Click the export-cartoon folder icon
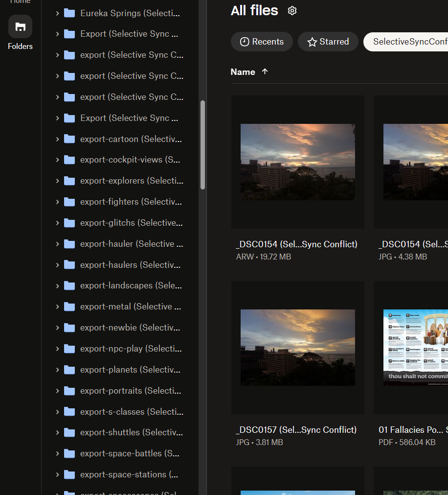The width and height of the screenshot is (448, 495). (69, 139)
